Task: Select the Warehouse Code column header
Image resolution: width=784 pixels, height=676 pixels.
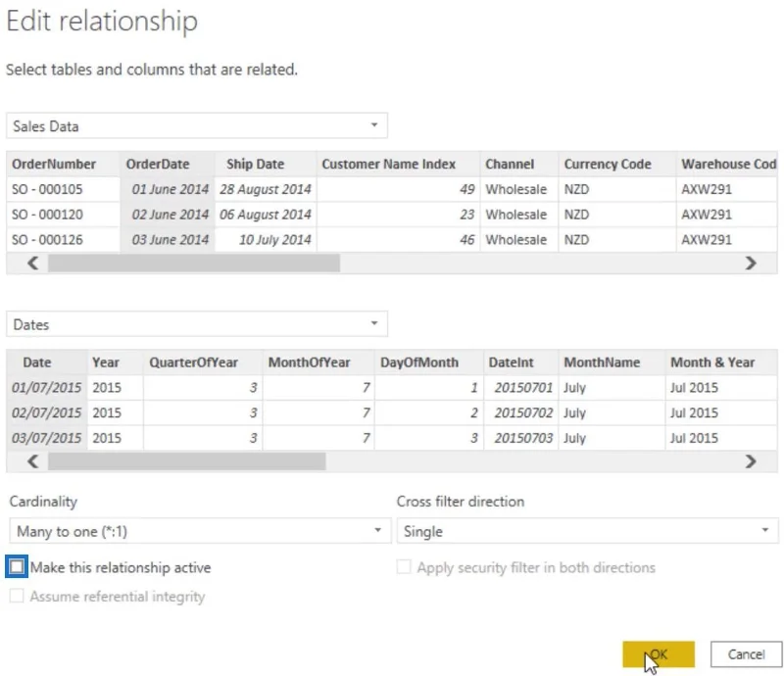Action: pos(727,164)
